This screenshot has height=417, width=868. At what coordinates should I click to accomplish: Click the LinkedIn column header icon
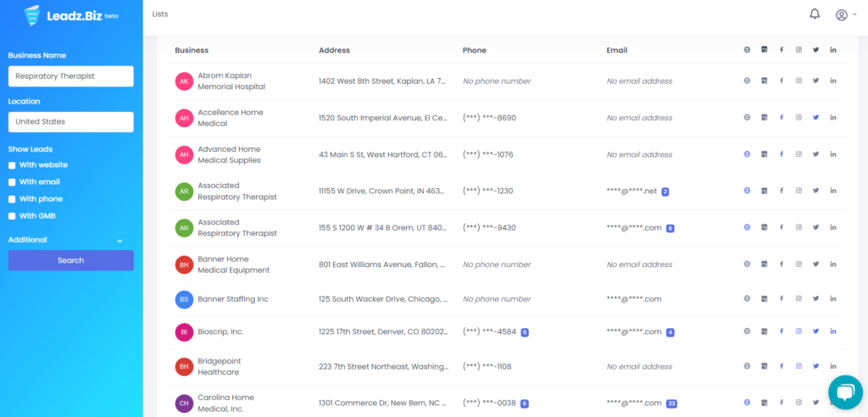click(833, 50)
